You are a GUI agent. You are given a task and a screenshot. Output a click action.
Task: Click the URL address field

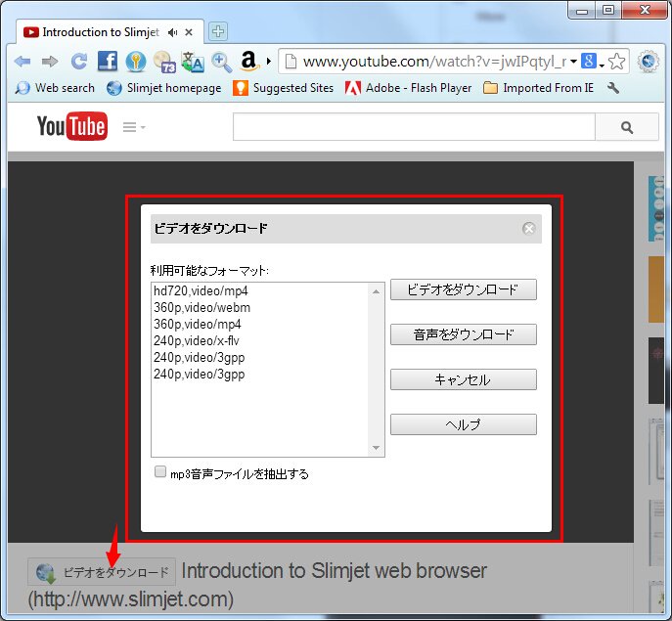pyautogui.click(x=434, y=62)
